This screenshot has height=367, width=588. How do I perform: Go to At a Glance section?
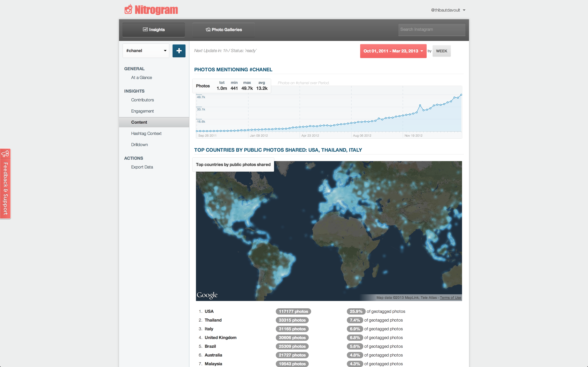(x=141, y=77)
